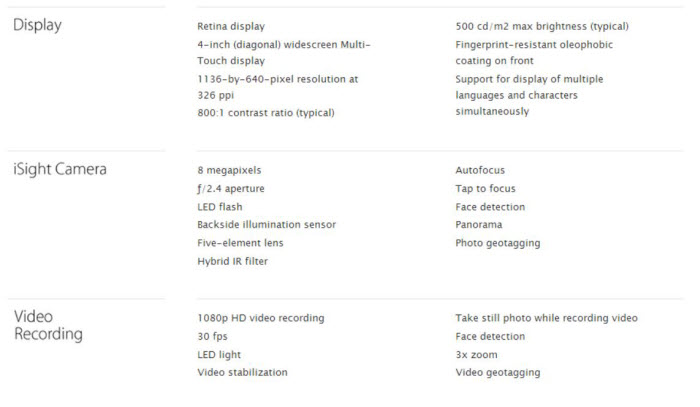The width and height of the screenshot is (700, 407).
Task: Click the Autofocus feature text
Action: click(x=480, y=170)
